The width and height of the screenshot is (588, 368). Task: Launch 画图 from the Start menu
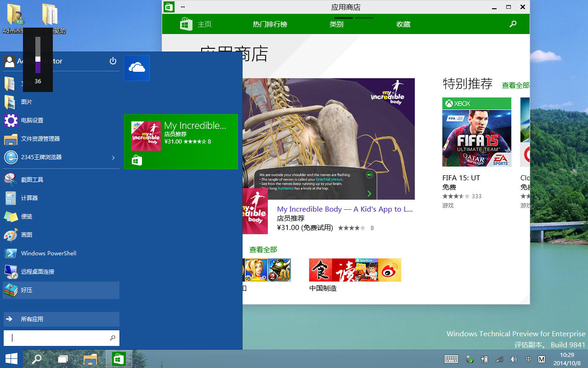61,235
